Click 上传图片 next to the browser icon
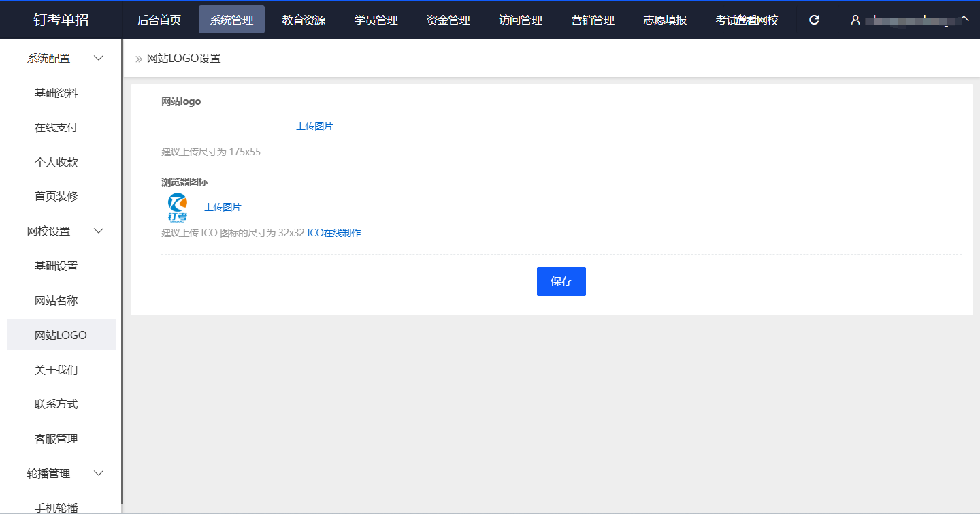Viewport: 980px width, 514px height. pos(223,208)
